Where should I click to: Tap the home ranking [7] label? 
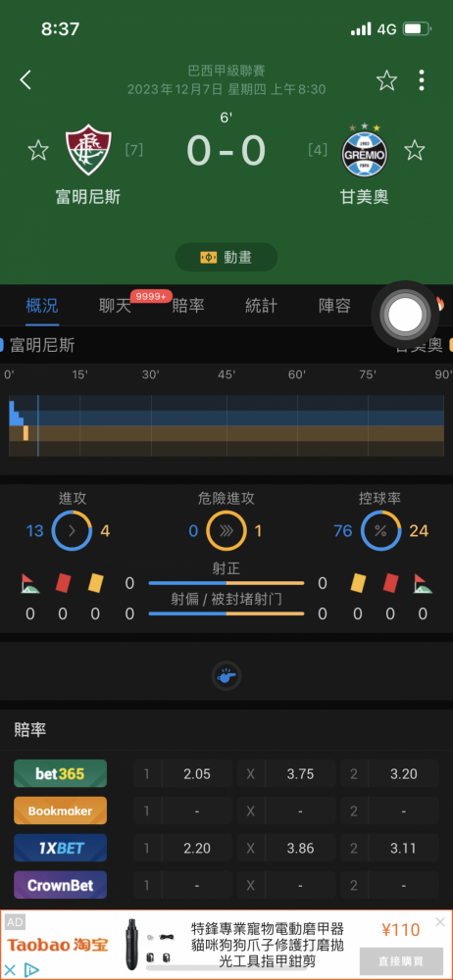[x=134, y=150]
